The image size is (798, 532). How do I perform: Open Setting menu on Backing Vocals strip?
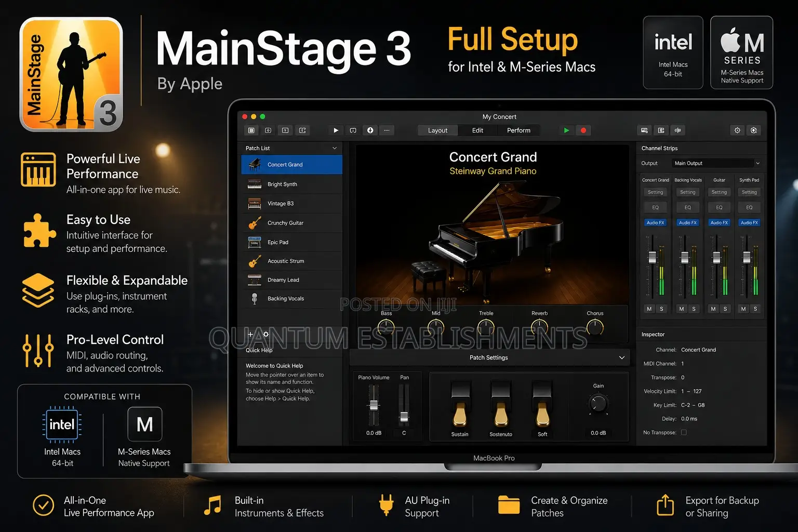(688, 192)
